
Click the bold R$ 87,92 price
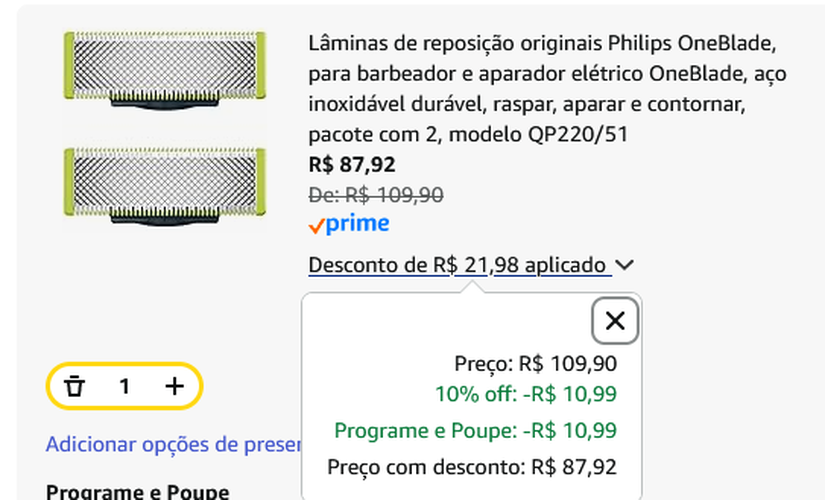352,165
